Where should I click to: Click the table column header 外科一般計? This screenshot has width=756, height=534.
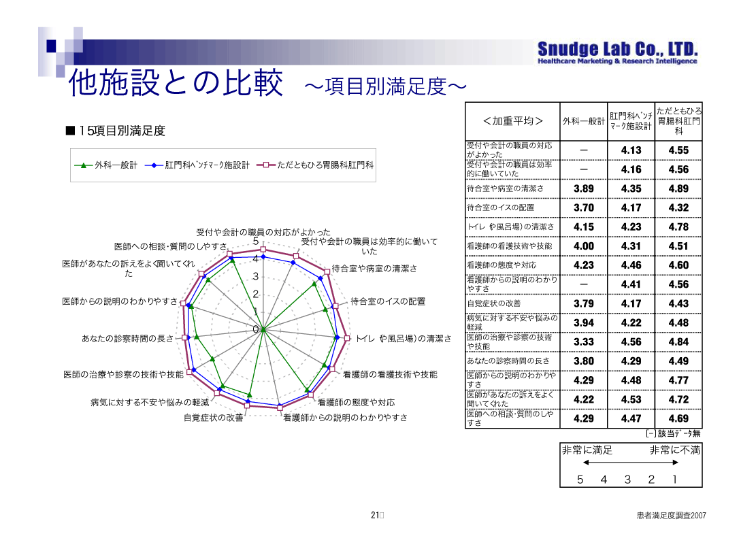[584, 122]
